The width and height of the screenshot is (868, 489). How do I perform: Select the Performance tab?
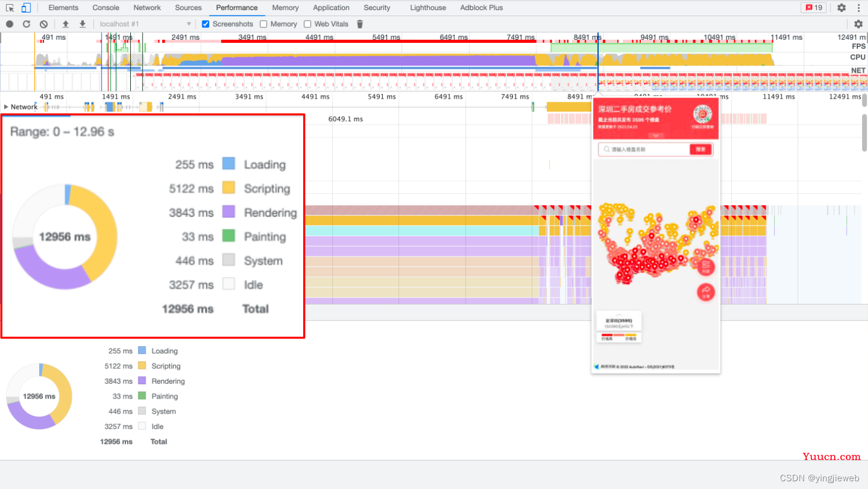pos(237,8)
